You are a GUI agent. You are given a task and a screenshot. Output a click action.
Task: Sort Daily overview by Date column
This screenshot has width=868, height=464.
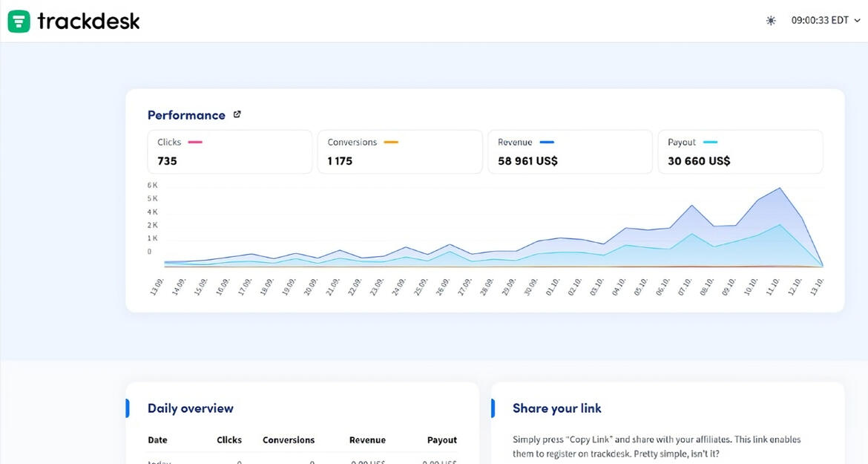(157, 440)
